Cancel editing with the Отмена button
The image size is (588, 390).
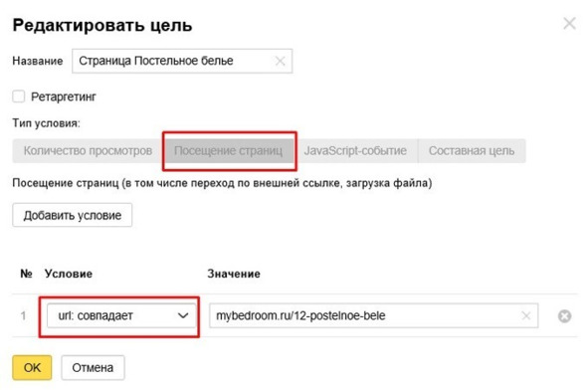(x=93, y=367)
